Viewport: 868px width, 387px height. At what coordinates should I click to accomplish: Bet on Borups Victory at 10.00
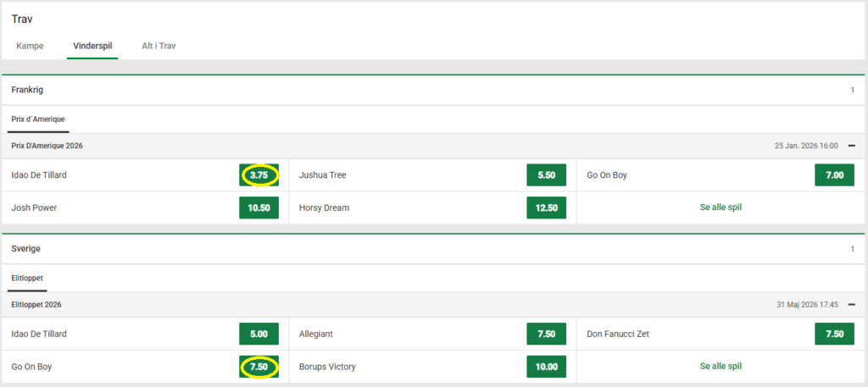click(x=546, y=367)
